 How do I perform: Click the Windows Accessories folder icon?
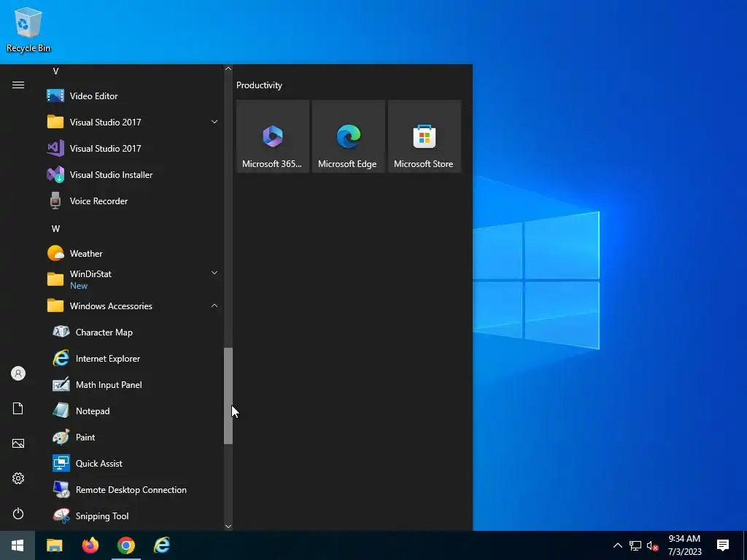click(x=55, y=306)
